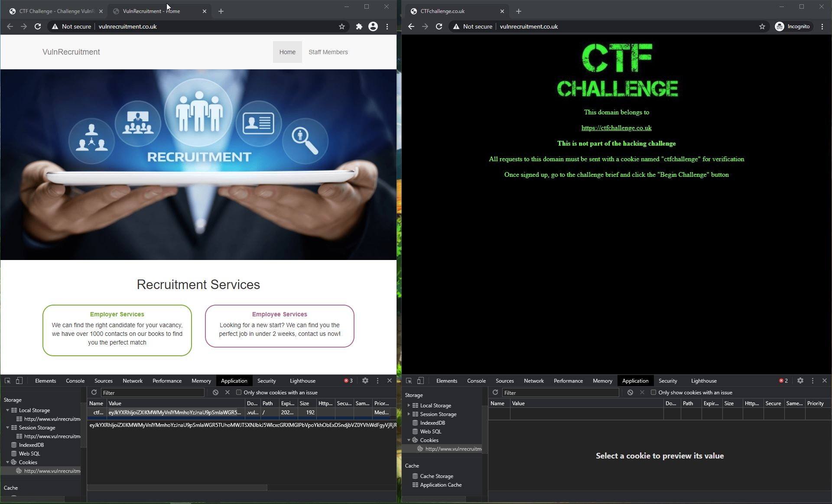Refresh cookies list in right DevTools

[x=495, y=392]
